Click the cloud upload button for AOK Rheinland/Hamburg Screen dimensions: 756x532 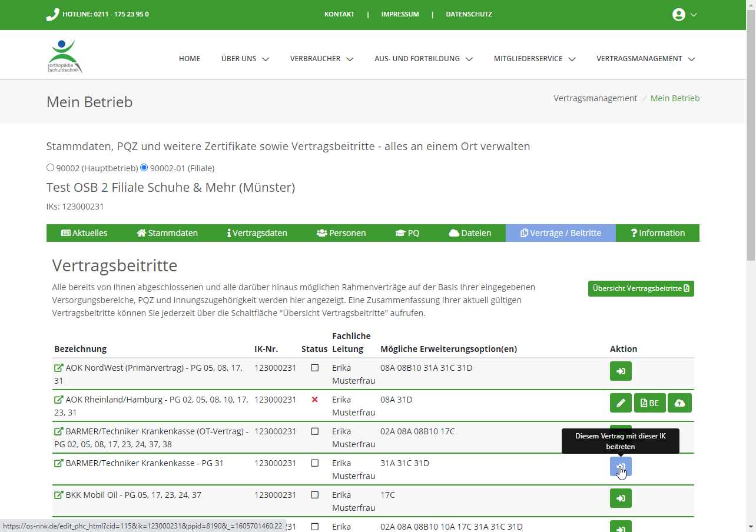coord(679,403)
